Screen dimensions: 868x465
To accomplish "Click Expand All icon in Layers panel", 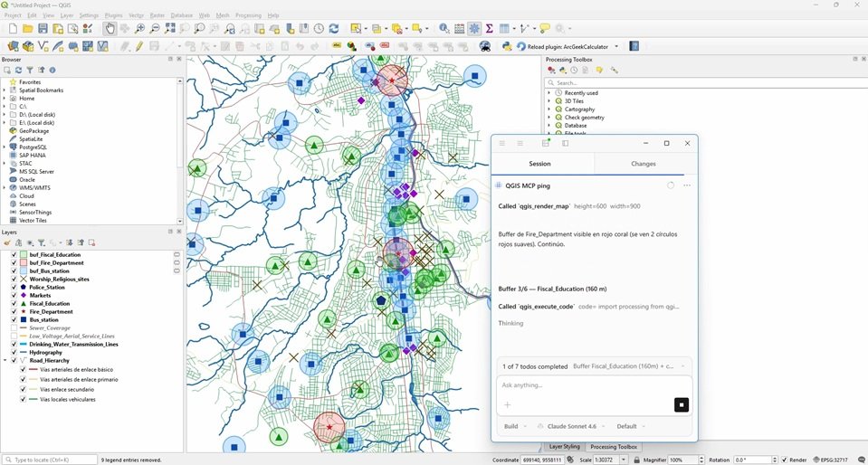I will coord(70,242).
